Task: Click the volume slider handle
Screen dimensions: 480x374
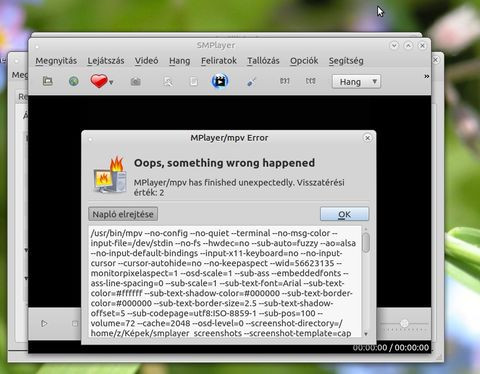Action: point(404,323)
